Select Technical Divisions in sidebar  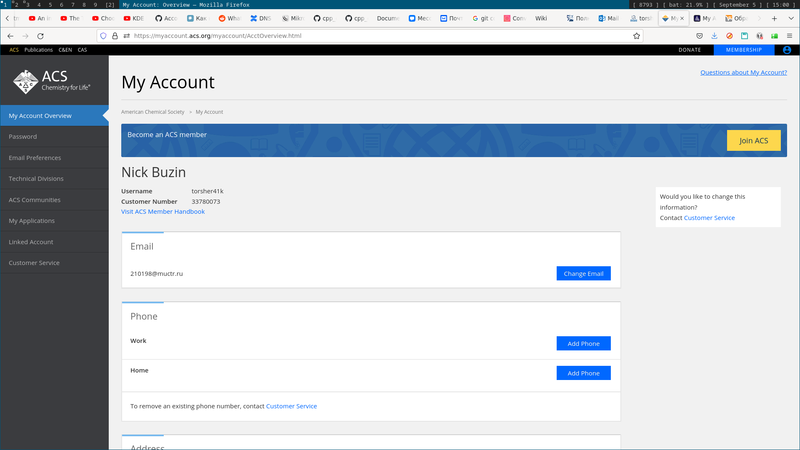click(x=36, y=178)
